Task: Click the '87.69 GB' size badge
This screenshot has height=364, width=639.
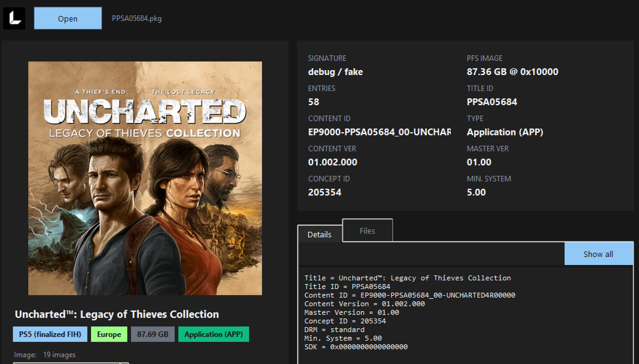Action: [153, 334]
